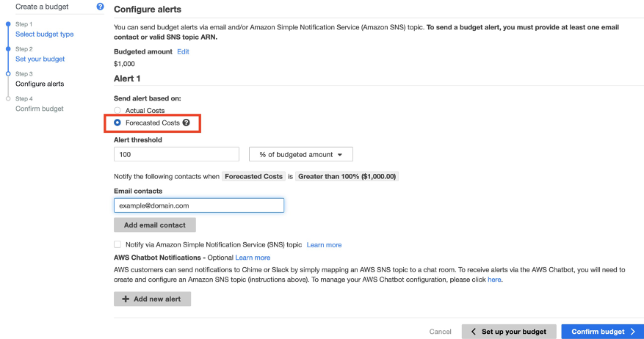
Task: Click the left chevron on Set up your budget
Action: (473, 332)
